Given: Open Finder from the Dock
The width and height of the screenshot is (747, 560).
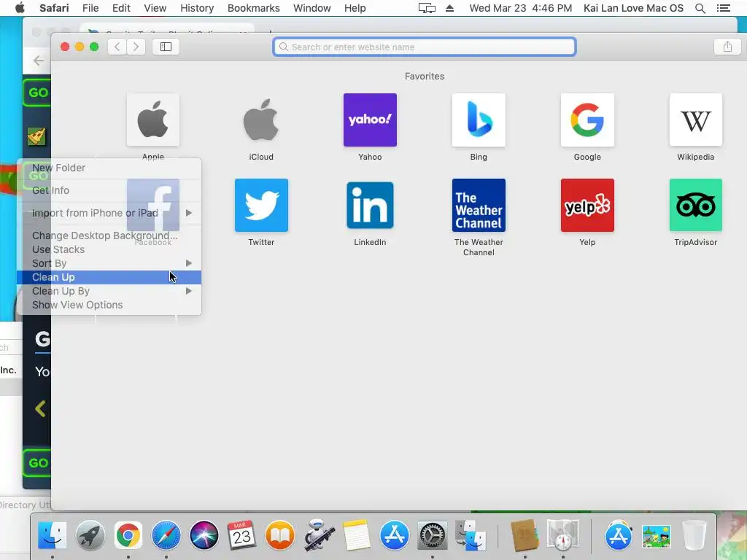Looking at the screenshot, I should click(52, 535).
